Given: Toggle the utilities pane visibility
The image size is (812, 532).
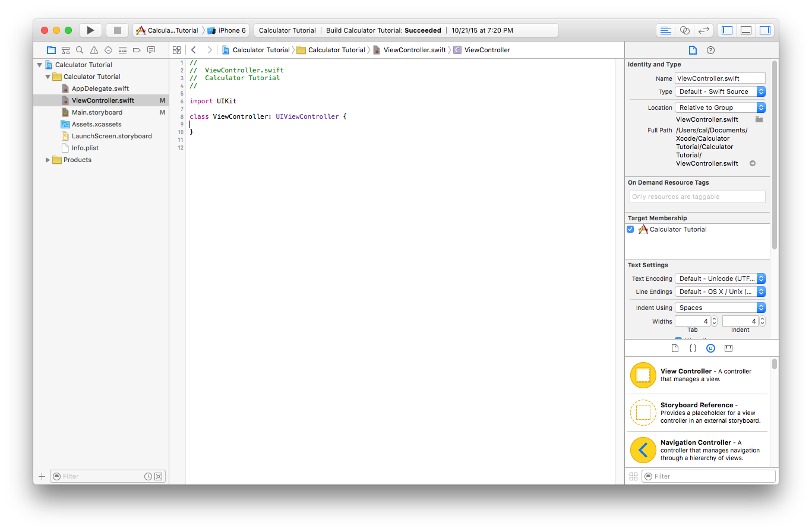Looking at the screenshot, I should pos(765,30).
